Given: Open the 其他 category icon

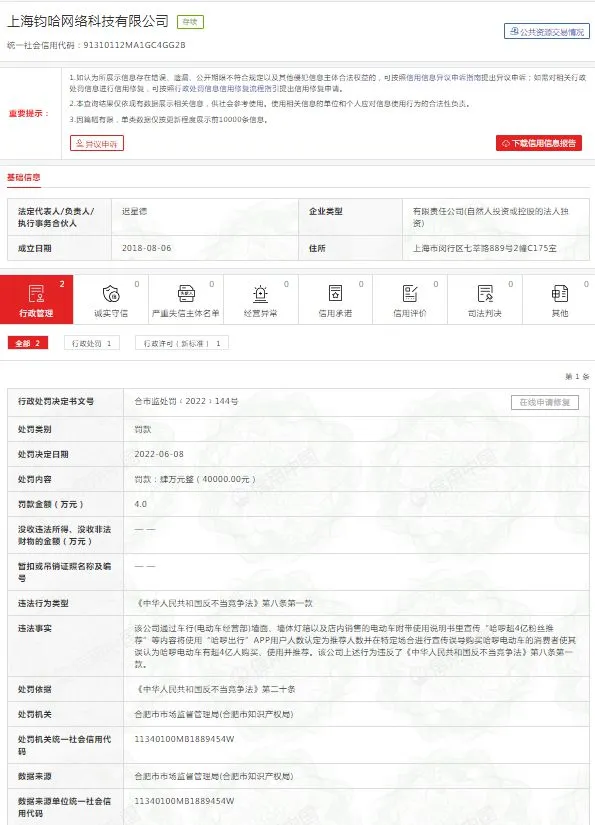Looking at the screenshot, I should point(559,294).
